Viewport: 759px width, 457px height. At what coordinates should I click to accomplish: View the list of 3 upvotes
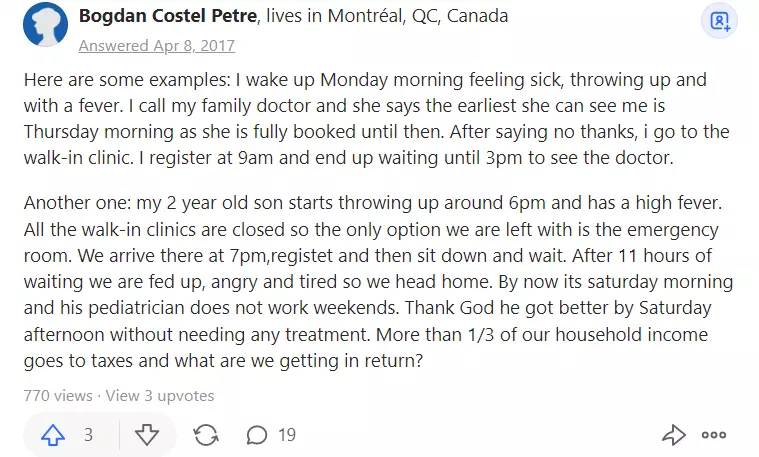tap(160, 396)
